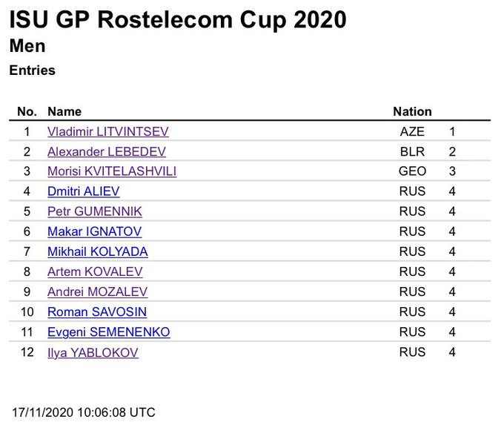
Task: Click the ISU GP Rostelecom Cup title
Action: pyautogui.click(x=178, y=19)
